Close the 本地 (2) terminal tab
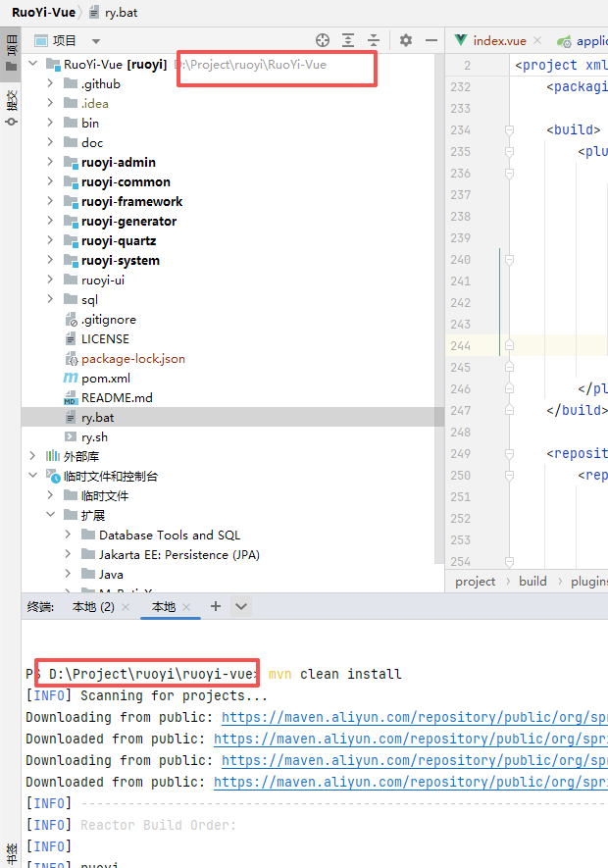This screenshot has height=868, width=608. coord(128,607)
